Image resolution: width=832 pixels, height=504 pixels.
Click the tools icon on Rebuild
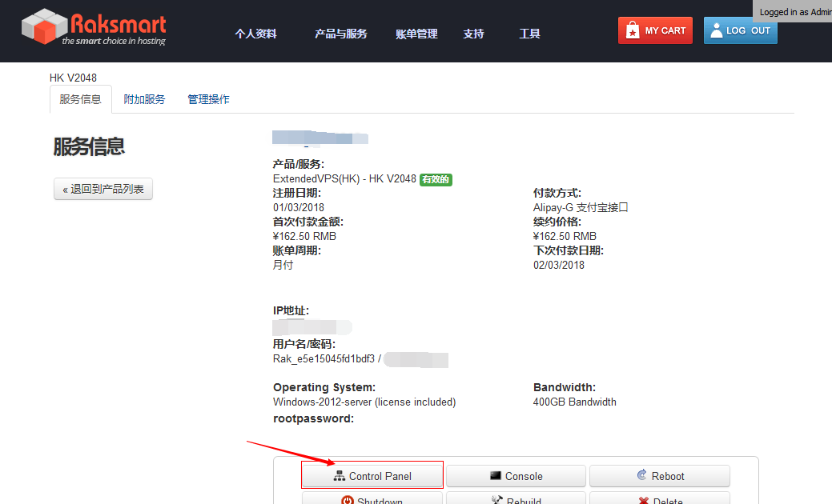pyautogui.click(x=496, y=500)
